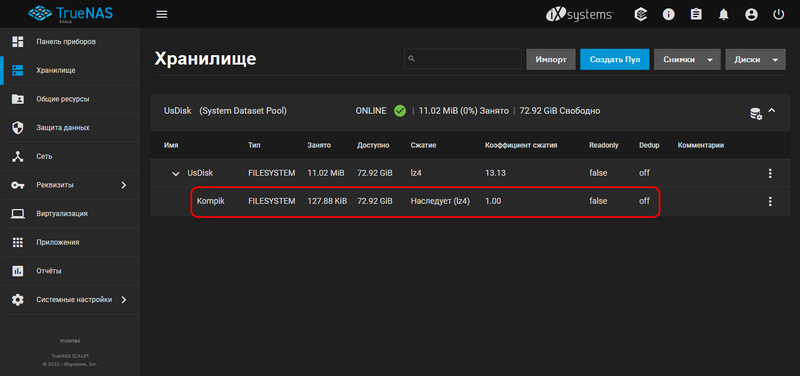Open the UsDisk pool settings gear icon

[x=756, y=113]
